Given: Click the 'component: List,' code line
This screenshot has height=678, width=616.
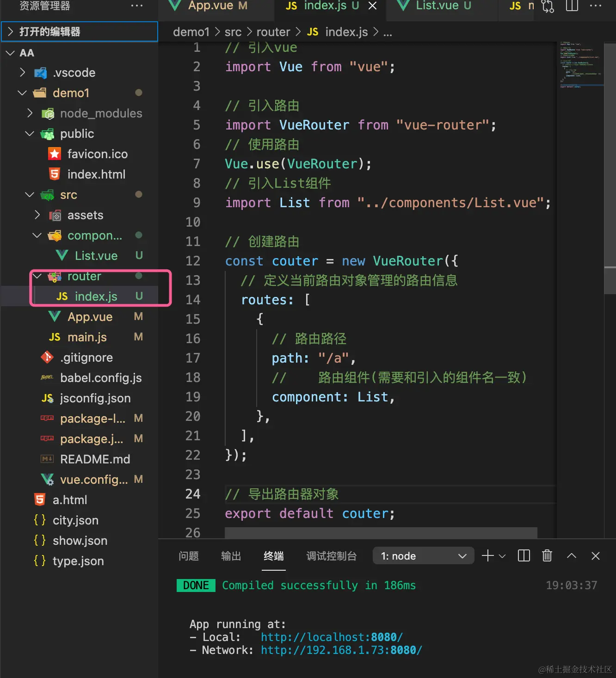Looking at the screenshot, I should pos(333,397).
